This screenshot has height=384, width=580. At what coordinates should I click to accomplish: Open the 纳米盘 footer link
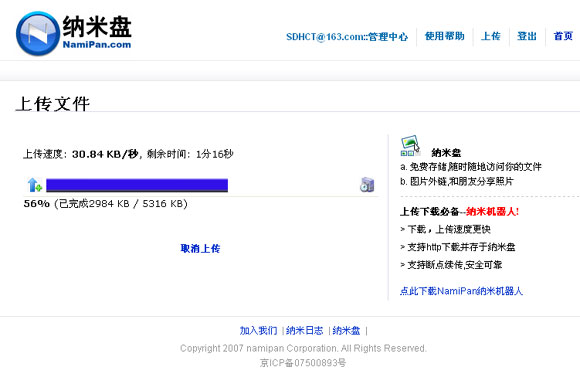point(346,330)
